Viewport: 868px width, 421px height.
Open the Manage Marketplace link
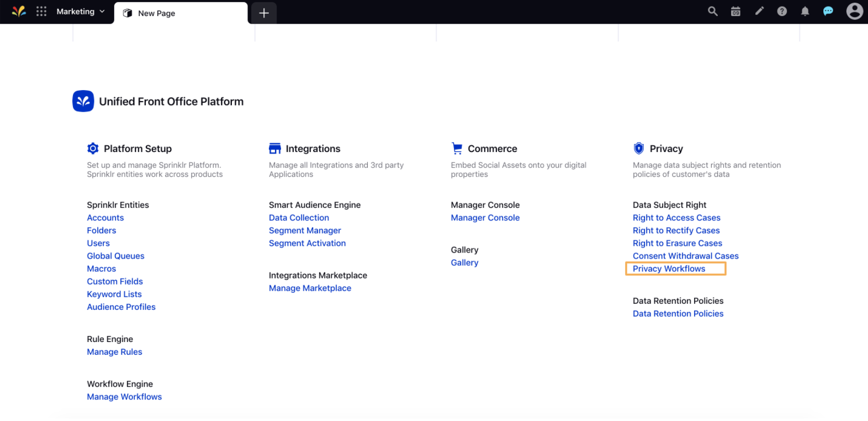pos(310,288)
